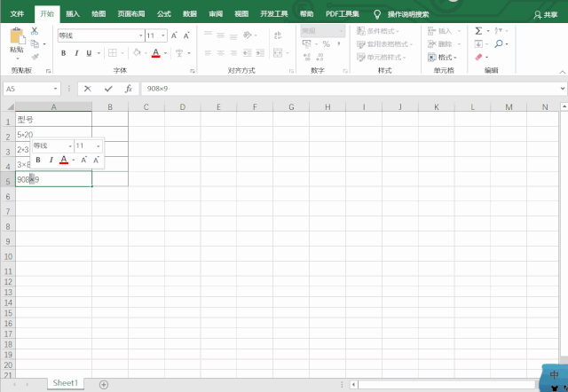Toggle Underline in the ribbon
The image size is (568, 392).
coord(89,53)
